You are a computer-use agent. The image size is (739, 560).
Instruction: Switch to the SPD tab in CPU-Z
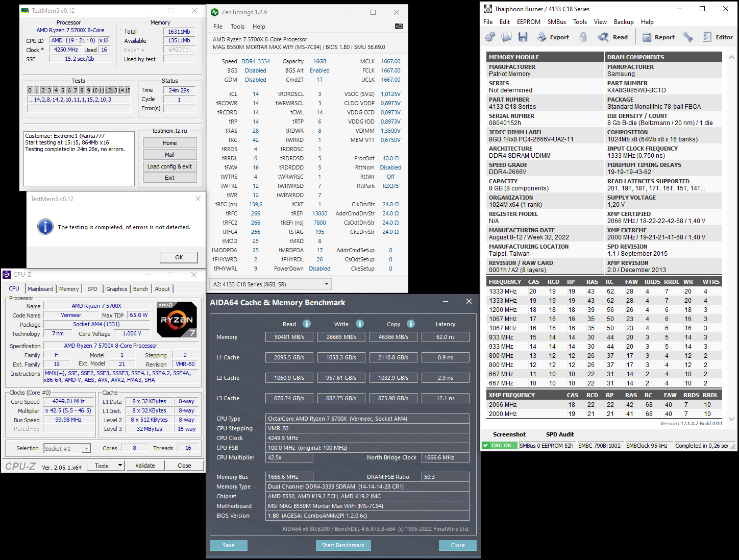92,289
